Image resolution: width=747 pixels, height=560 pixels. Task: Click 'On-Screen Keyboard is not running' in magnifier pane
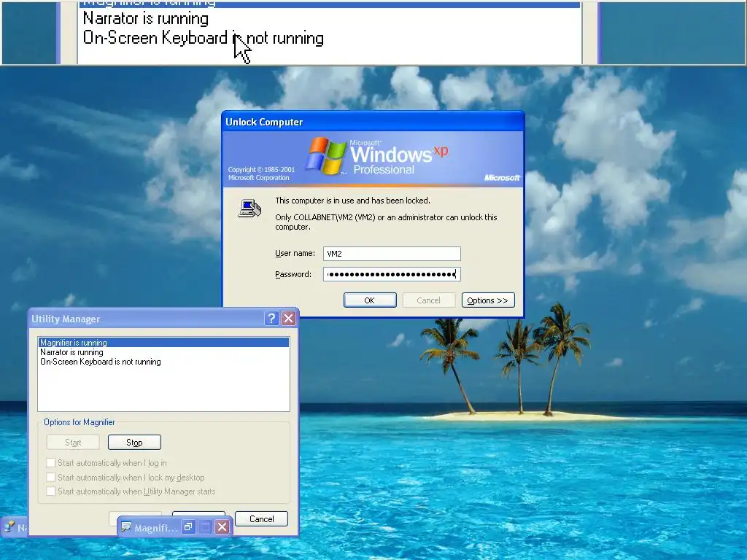(204, 38)
